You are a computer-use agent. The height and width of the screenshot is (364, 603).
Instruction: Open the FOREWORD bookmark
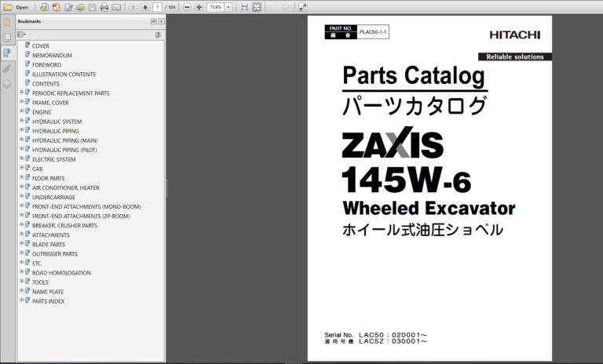(46, 64)
